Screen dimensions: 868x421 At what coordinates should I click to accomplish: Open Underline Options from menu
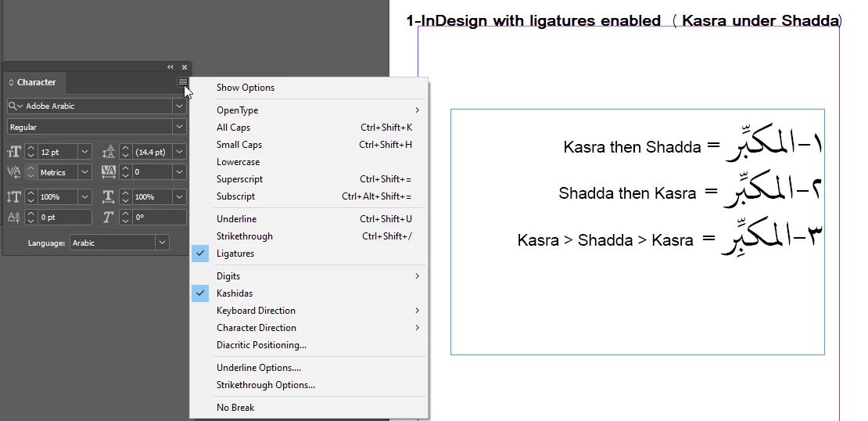[x=309, y=367]
